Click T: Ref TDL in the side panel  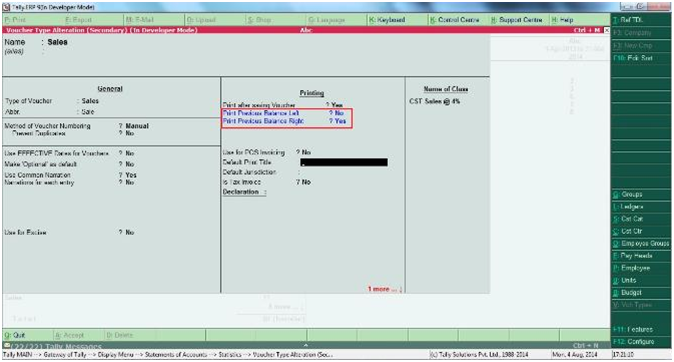point(640,20)
